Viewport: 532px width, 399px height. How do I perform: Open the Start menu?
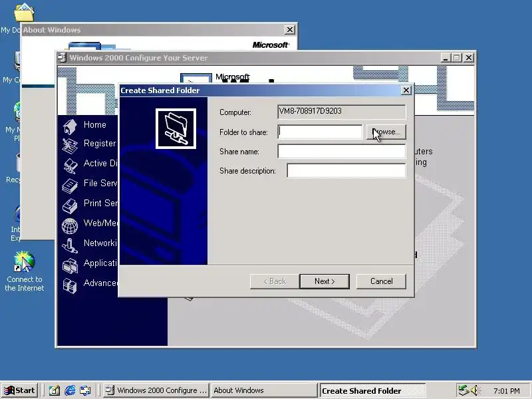[19, 390]
